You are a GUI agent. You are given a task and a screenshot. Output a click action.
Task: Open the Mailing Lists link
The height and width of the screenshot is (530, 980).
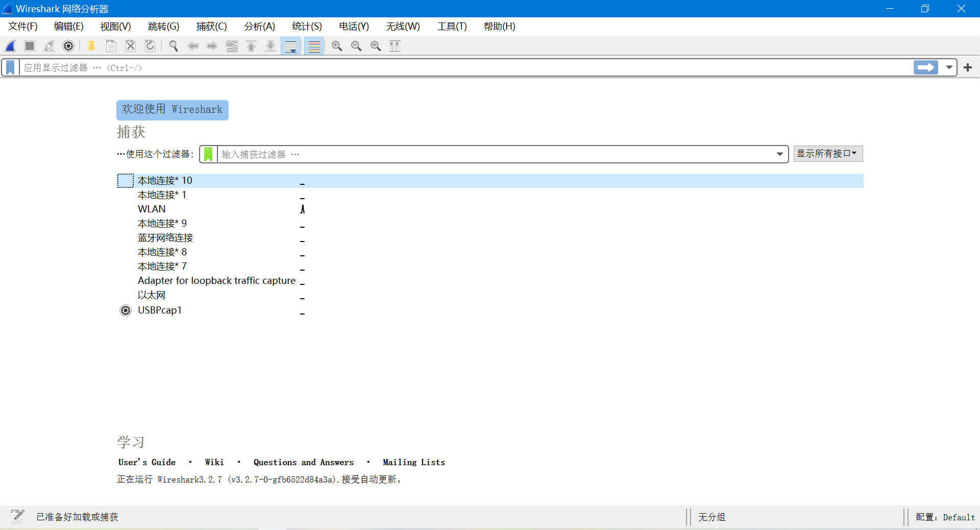tap(414, 462)
